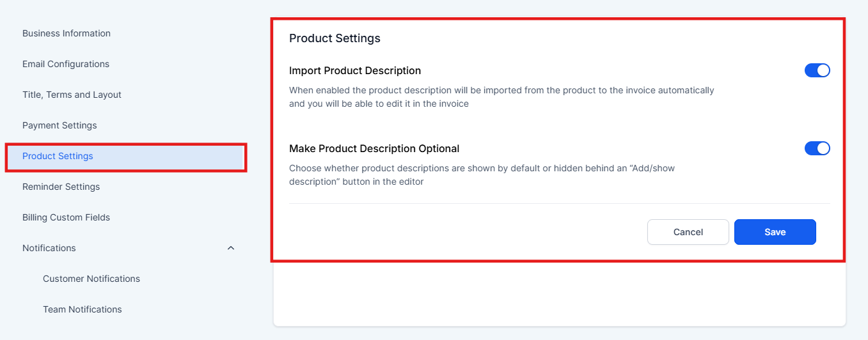Turn off Make Product Description Optional switch
Image resolution: width=868 pixels, height=340 pixels.
click(817, 148)
